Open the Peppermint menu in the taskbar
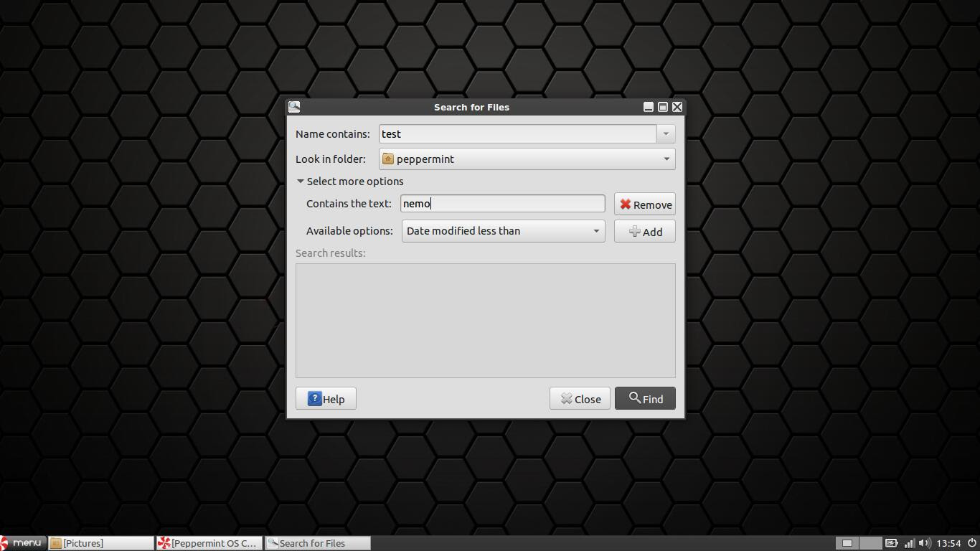Viewport: 980px width, 551px height. tap(23, 543)
